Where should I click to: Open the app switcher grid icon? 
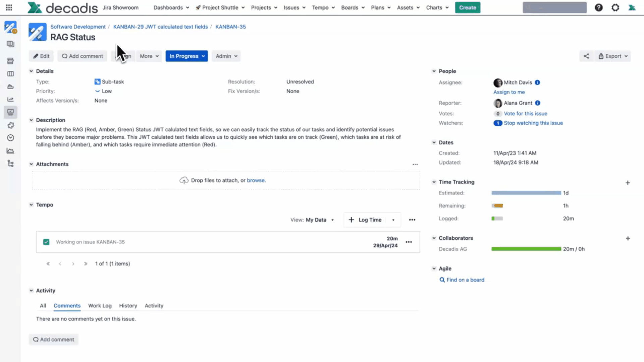click(x=9, y=7)
